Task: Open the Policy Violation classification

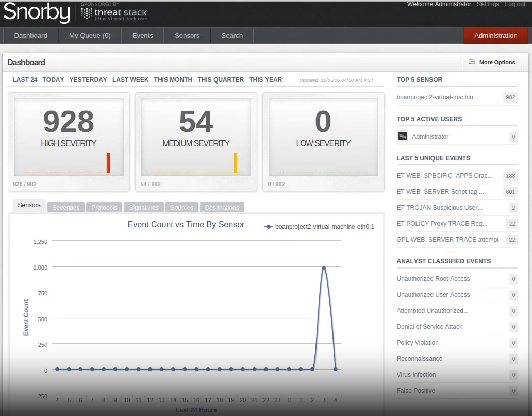Action: 418,343
